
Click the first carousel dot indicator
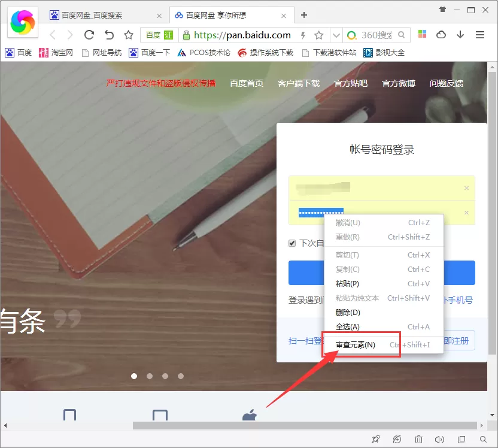coord(134,376)
